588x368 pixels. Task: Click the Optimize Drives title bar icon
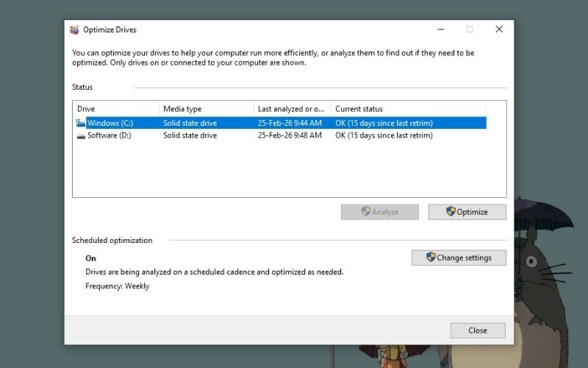74,30
